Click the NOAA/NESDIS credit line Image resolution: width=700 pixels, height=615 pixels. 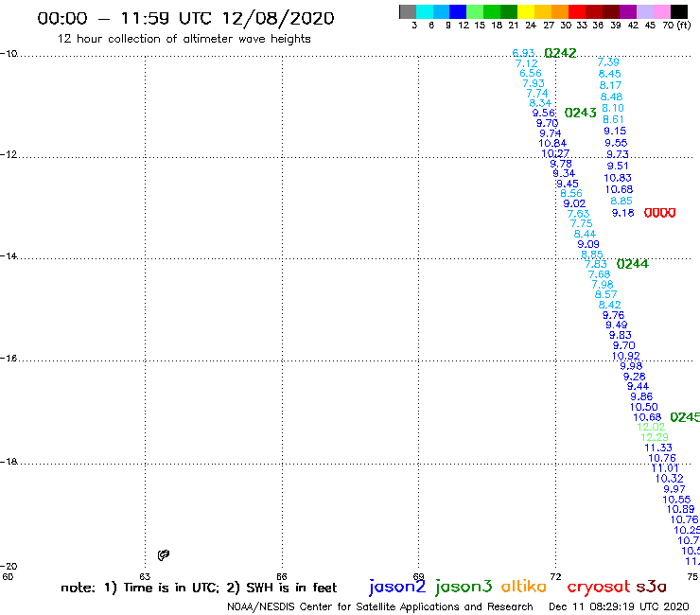click(380, 606)
